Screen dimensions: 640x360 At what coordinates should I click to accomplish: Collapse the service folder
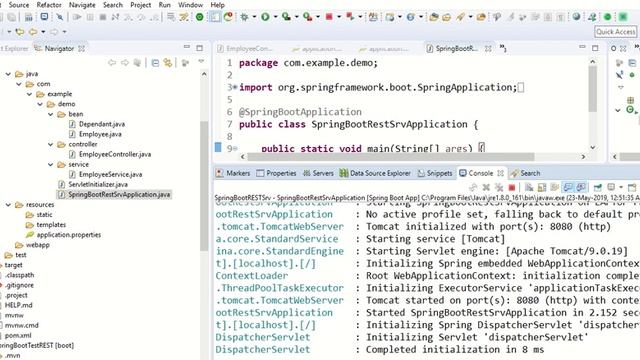pos(51,164)
